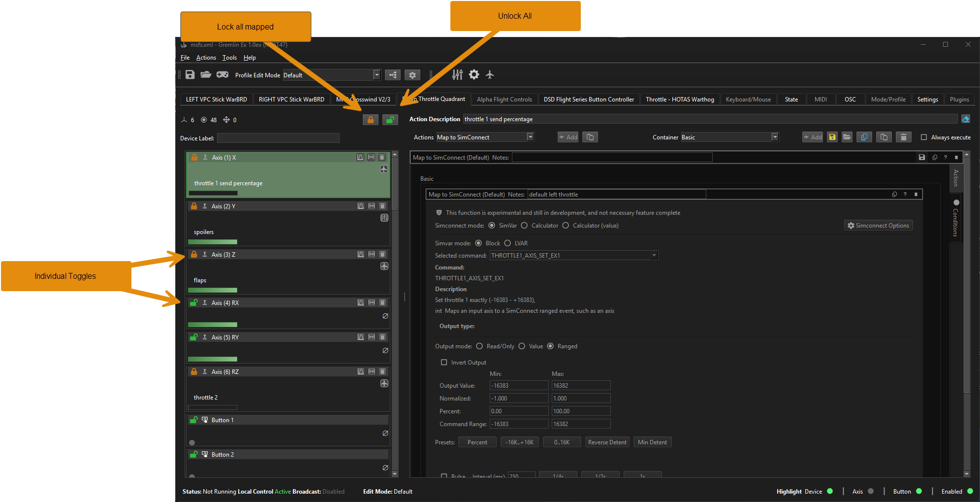Toggle the lock on Axis (3) Z
Image resolution: width=980 pixels, height=502 pixels.
click(x=194, y=254)
